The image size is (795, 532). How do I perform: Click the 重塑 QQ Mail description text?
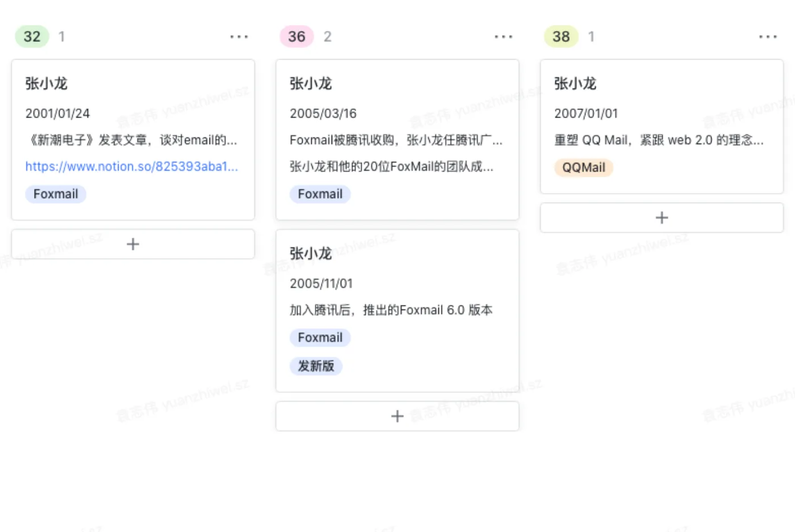(659, 140)
